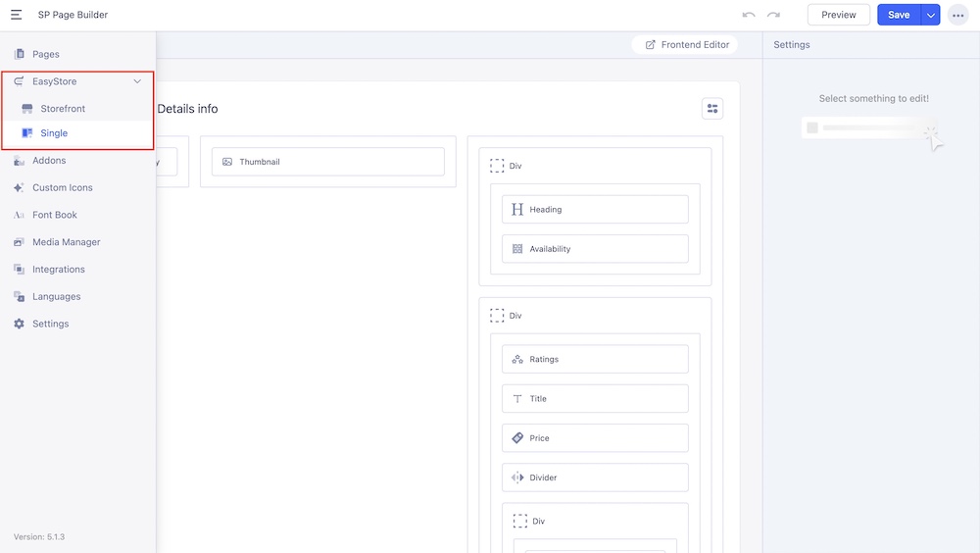Switch to the Frontend Editor
This screenshot has width=980, height=553.
pyautogui.click(x=686, y=45)
